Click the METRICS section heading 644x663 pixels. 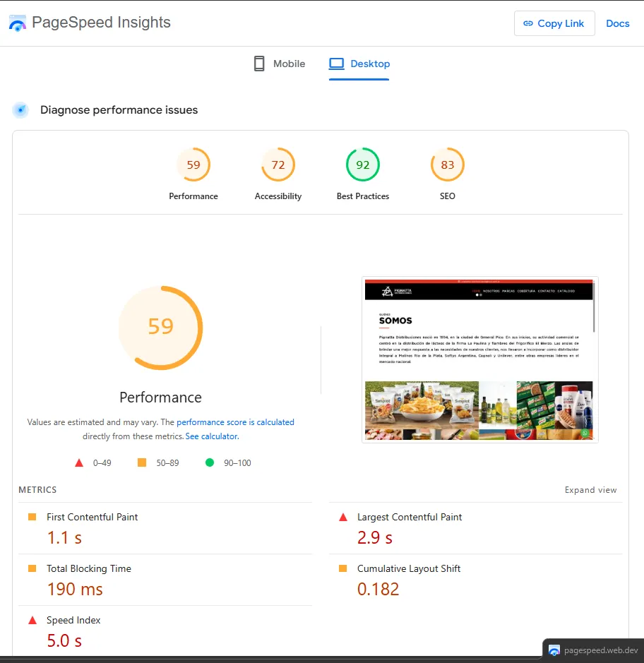tap(37, 489)
